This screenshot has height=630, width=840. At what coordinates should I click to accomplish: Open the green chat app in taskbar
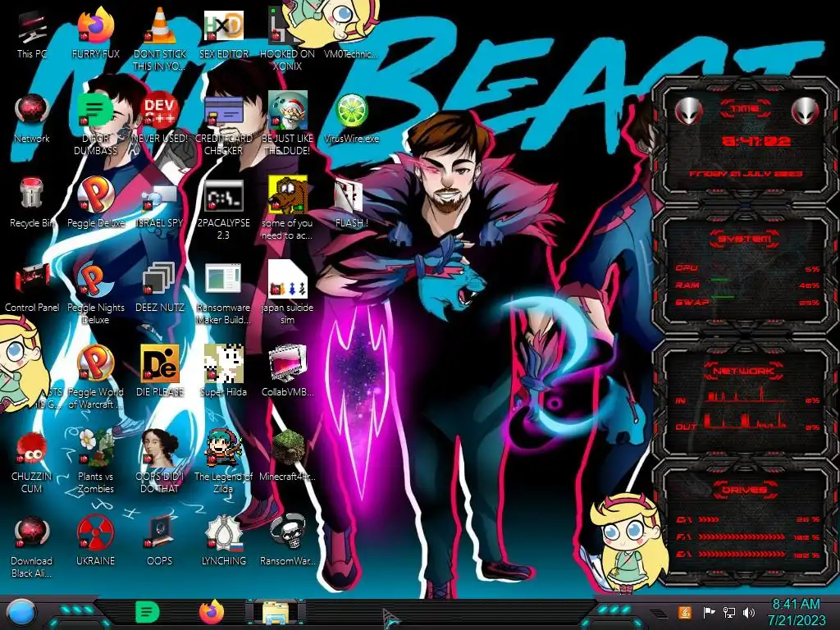(148, 612)
